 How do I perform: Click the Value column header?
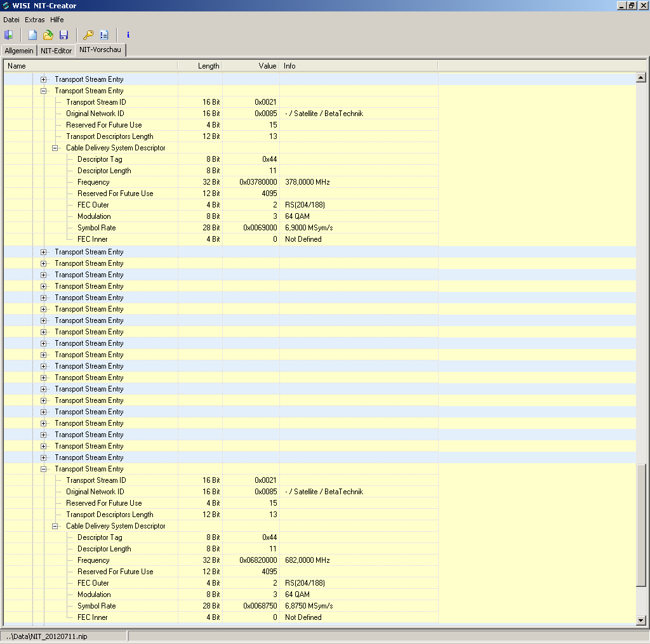point(251,66)
